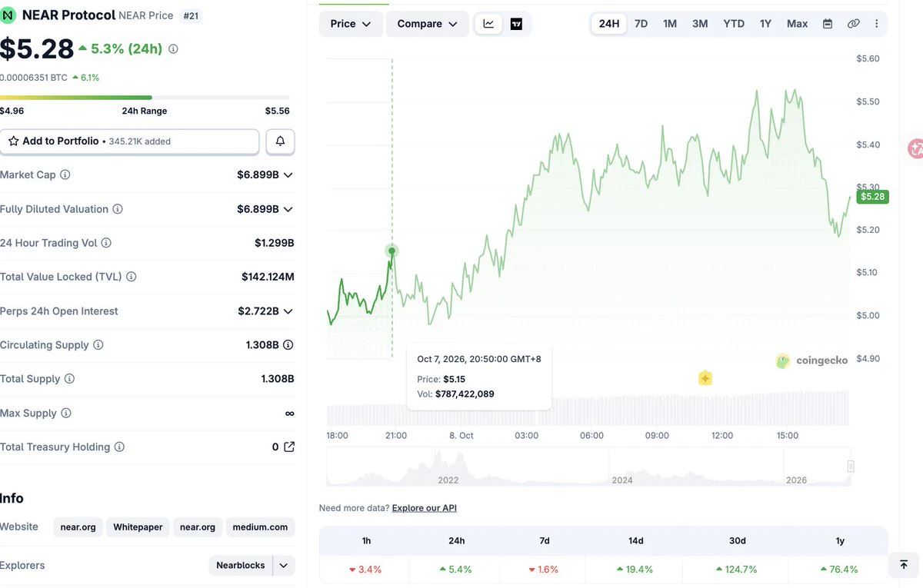The image size is (923, 588).
Task: Open the Explore our API link
Action: click(x=425, y=508)
